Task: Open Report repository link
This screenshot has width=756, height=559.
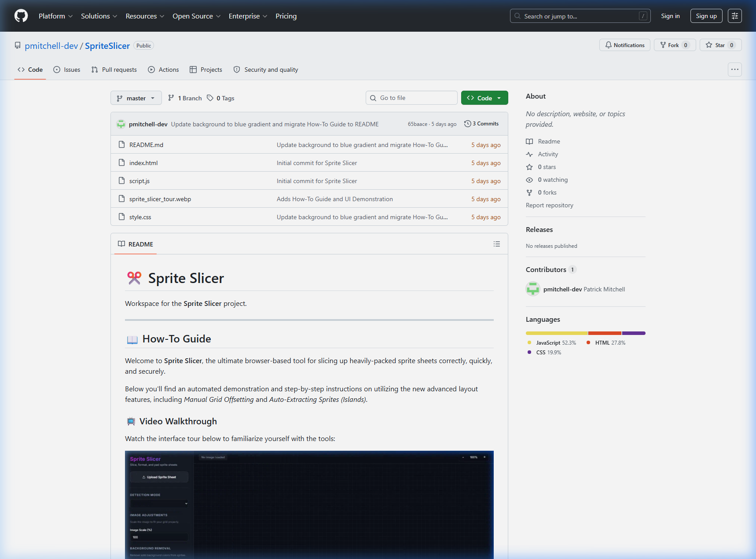Action: (549, 205)
